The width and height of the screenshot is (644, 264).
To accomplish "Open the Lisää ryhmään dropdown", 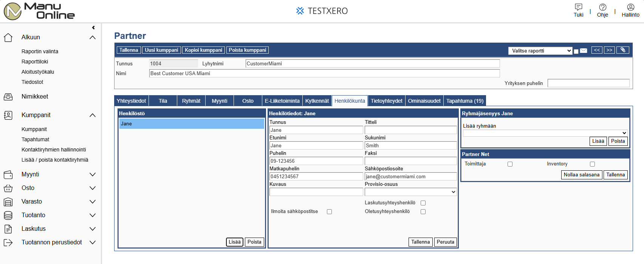I will point(545,133).
